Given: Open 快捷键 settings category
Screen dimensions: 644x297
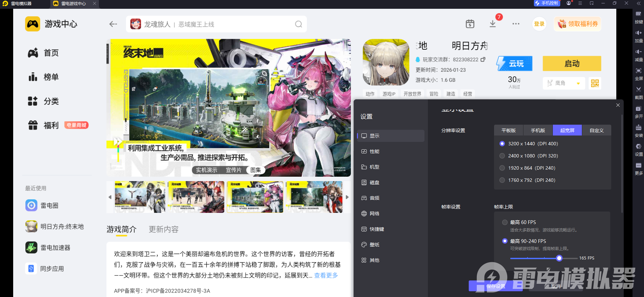Looking at the screenshot, I should (x=391, y=229).
